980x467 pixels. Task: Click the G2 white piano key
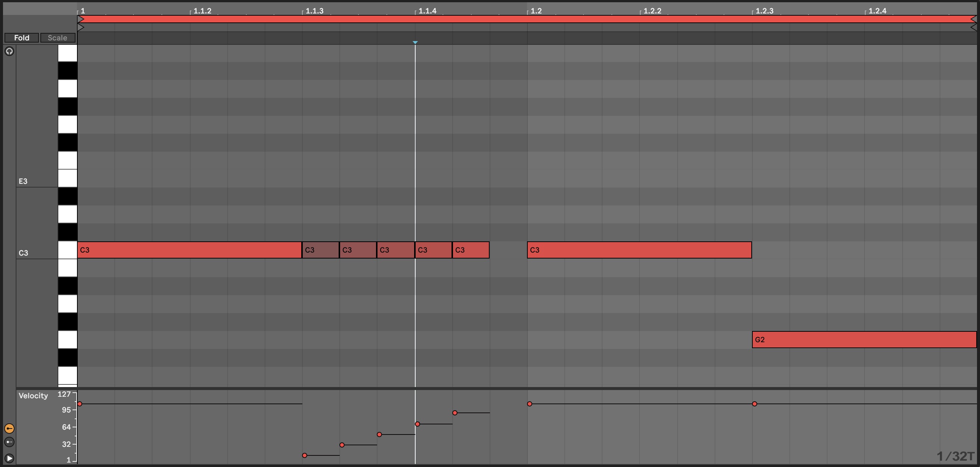click(x=67, y=340)
